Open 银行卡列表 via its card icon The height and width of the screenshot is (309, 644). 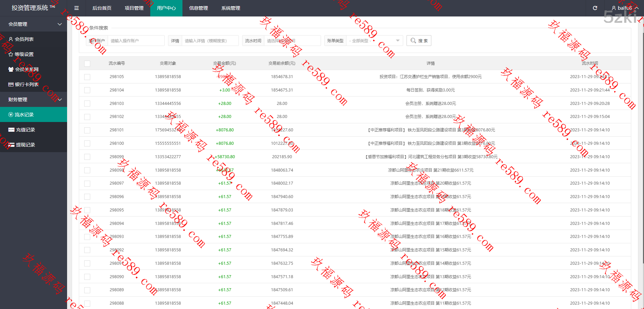pos(11,84)
